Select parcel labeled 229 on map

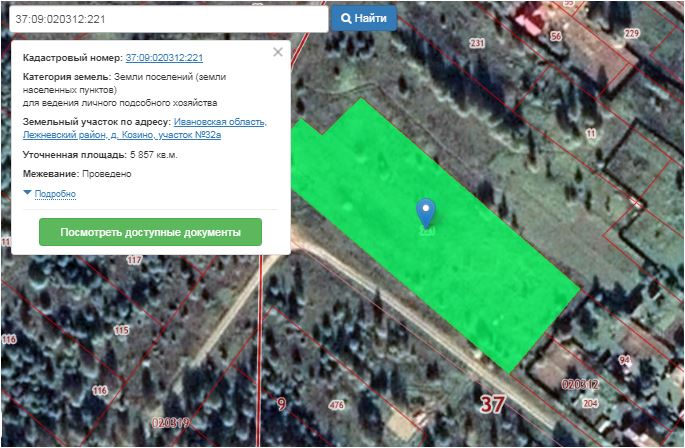tap(631, 34)
